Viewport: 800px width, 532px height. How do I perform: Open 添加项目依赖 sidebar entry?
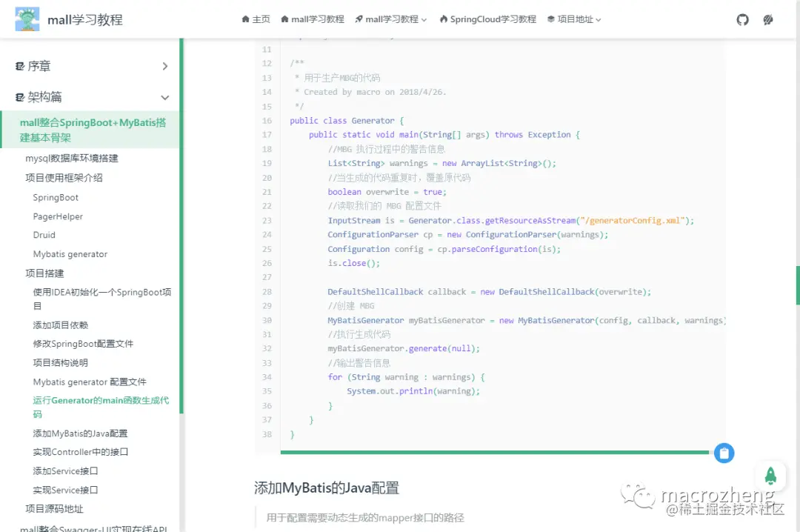click(x=60, y=325)
